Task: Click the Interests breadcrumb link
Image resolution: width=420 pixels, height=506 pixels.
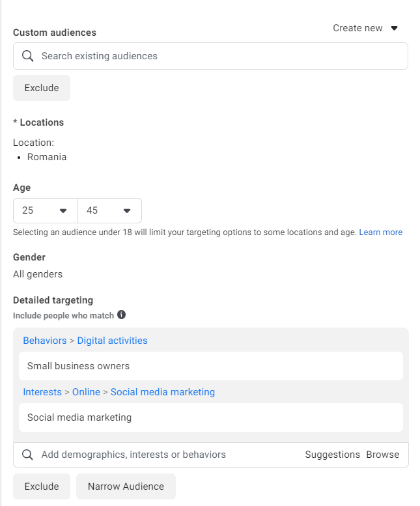Action: [42, 392]
